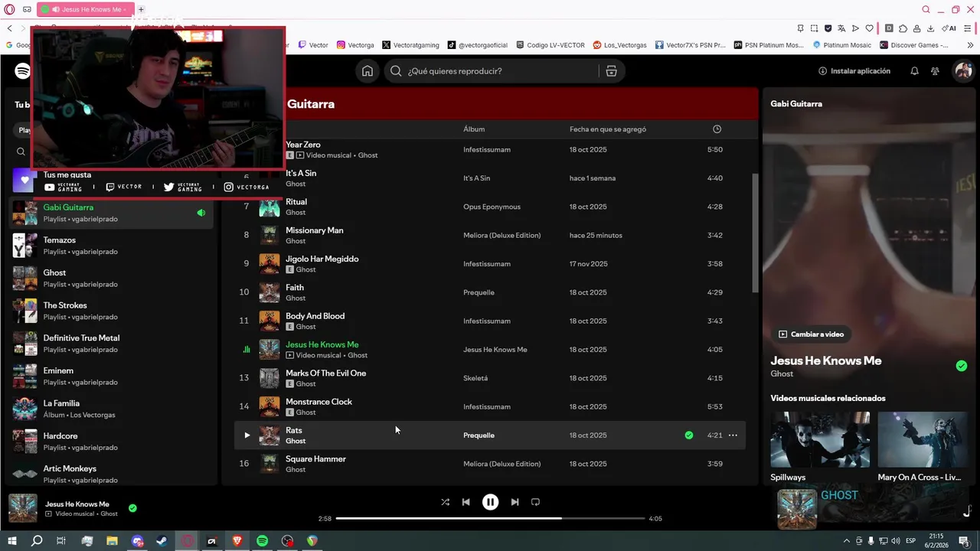Click Cambiar a video button
This screenshot has width=980, height=551.
[x=811, y=334]
